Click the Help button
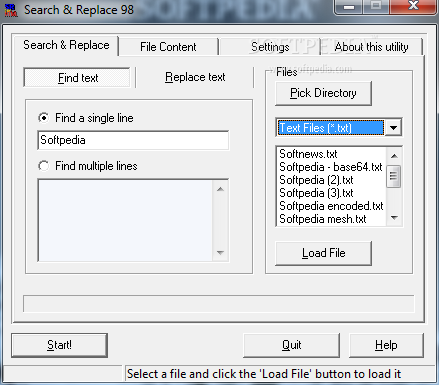 [386, 345]
